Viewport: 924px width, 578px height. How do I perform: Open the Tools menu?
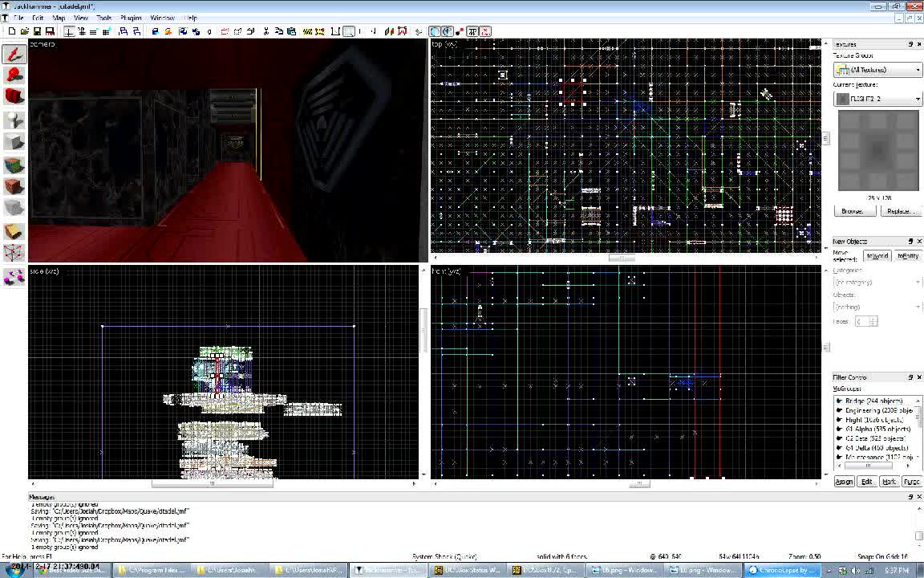point(103,17)
